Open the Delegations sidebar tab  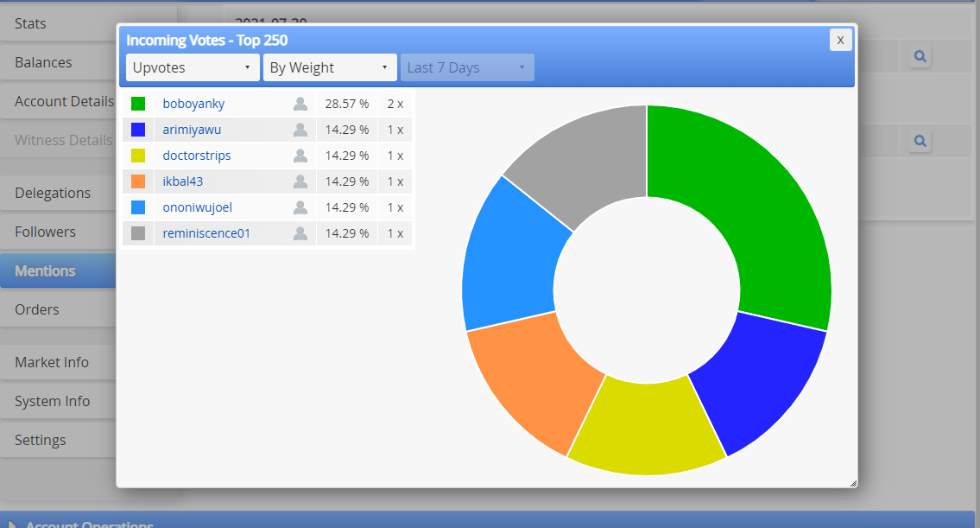point(58,194)
